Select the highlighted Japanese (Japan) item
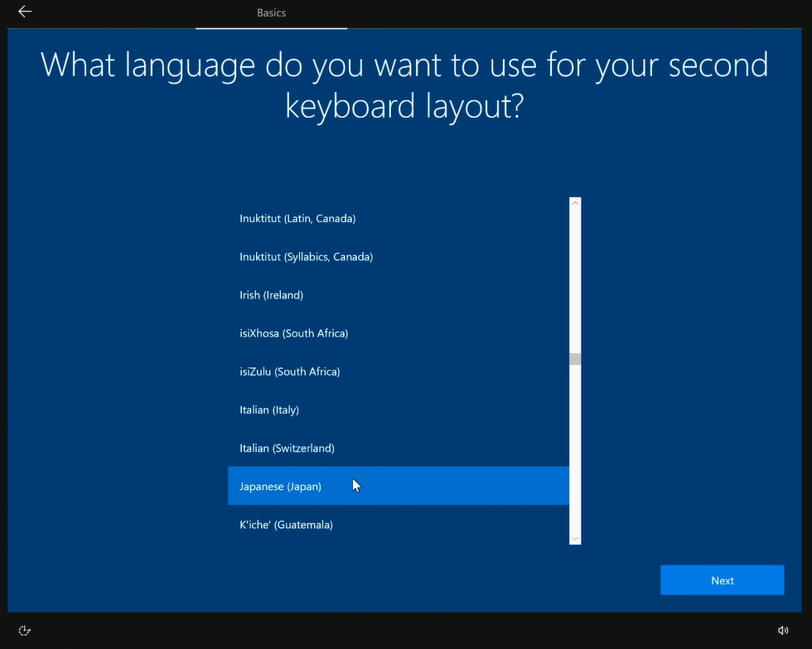The image size is (812, 649). tap(280, 487)
